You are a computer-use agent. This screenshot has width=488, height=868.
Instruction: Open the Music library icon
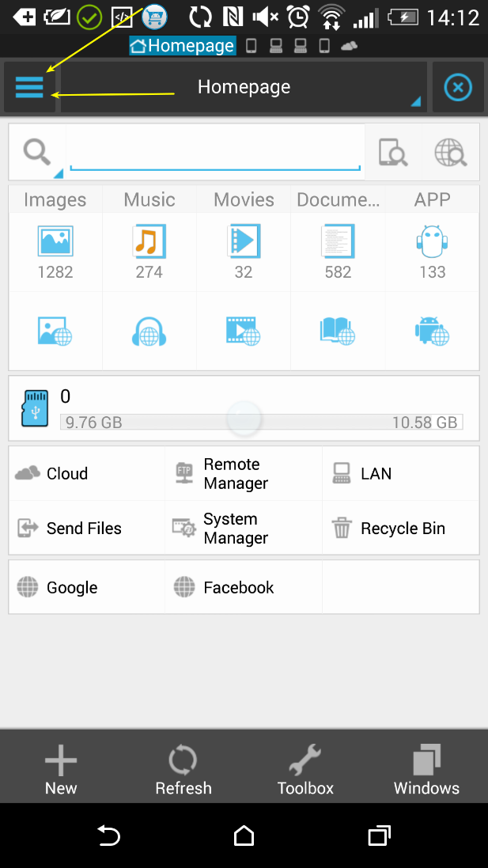(149, 241)
